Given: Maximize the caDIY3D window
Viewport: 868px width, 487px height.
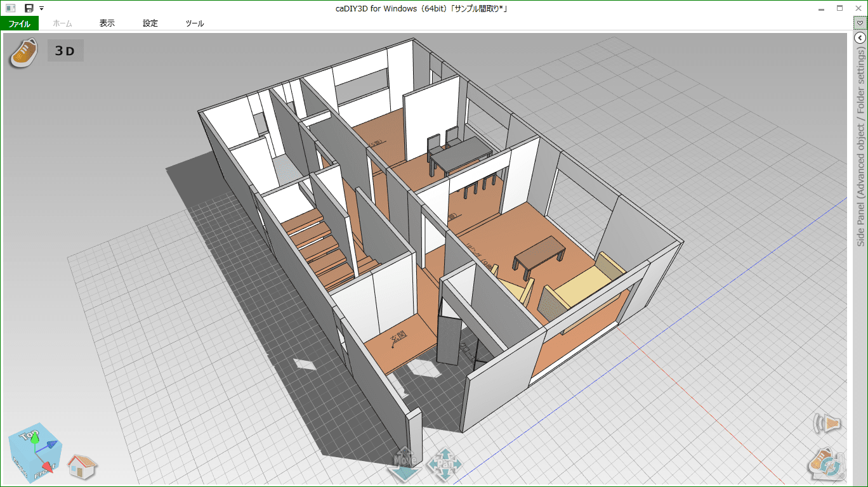Looking at the screenshot, I should [x=839, y=8].
